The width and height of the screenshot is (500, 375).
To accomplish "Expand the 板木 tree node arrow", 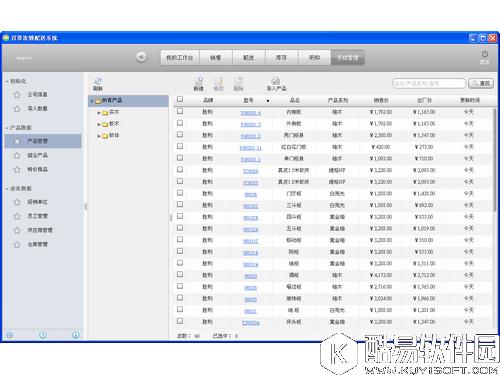I will (x=99, y=124).
